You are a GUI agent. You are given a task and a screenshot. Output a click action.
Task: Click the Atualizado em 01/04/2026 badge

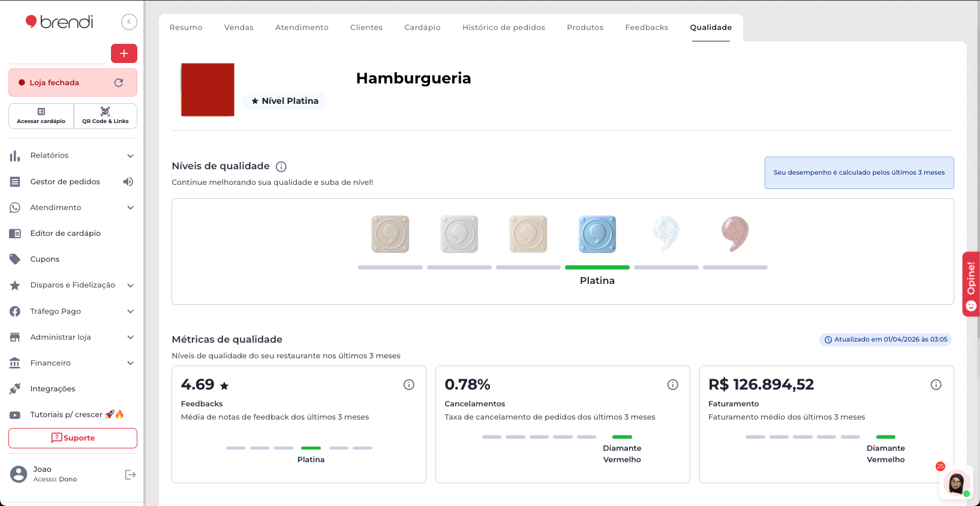point(886,340)
